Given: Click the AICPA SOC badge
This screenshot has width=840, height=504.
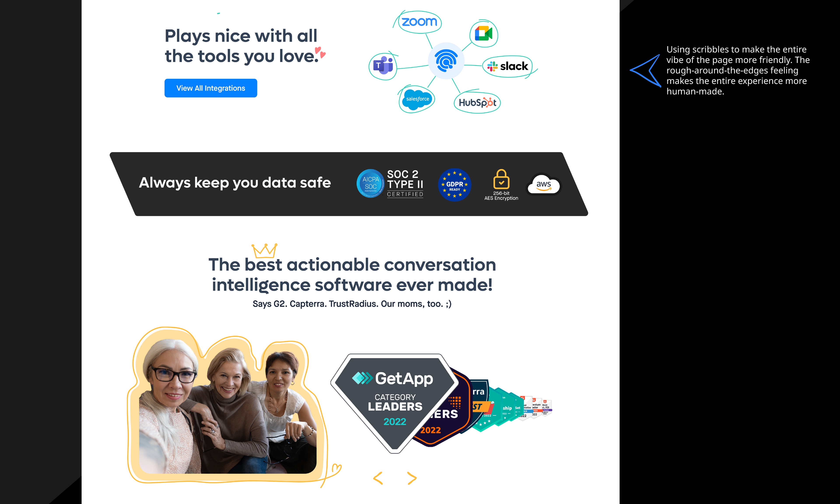Looking at the screenshot, I should [x=370, y=183].
